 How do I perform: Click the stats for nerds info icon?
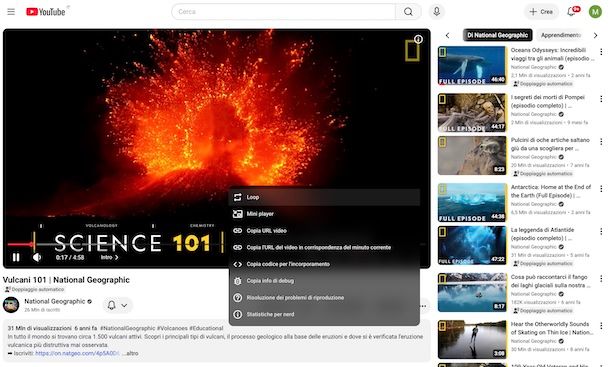tap(237, 314)
